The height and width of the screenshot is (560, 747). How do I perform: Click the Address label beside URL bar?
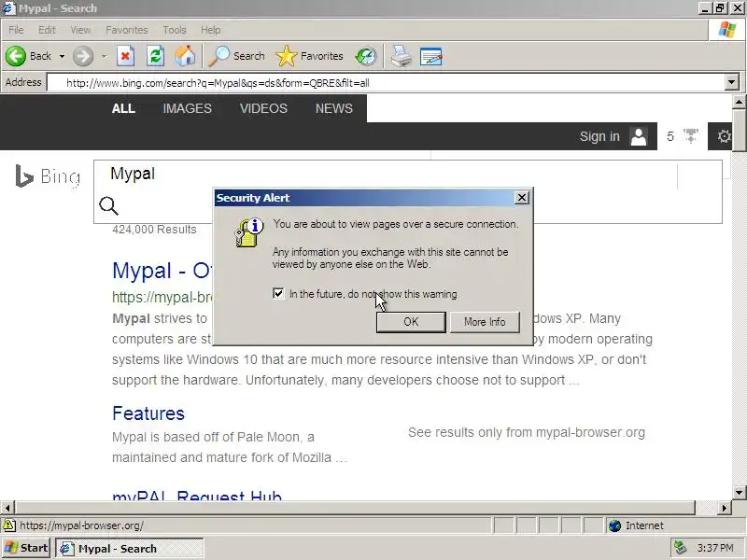point(23,82)
